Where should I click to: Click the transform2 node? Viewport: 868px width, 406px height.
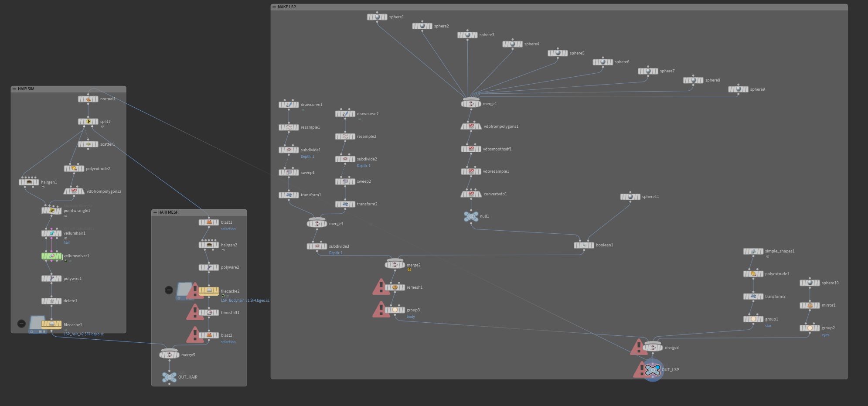(x=345, y=204)
